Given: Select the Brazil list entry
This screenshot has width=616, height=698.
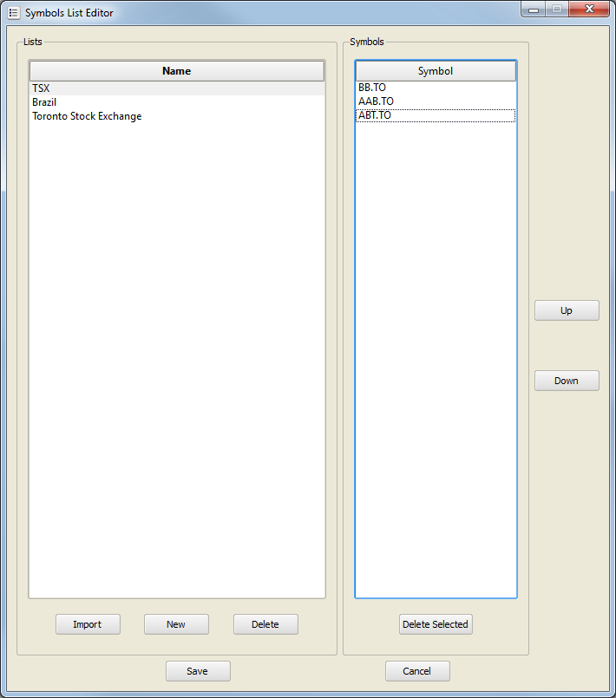Looking at the screenshot, I should (x=44, y=102).
